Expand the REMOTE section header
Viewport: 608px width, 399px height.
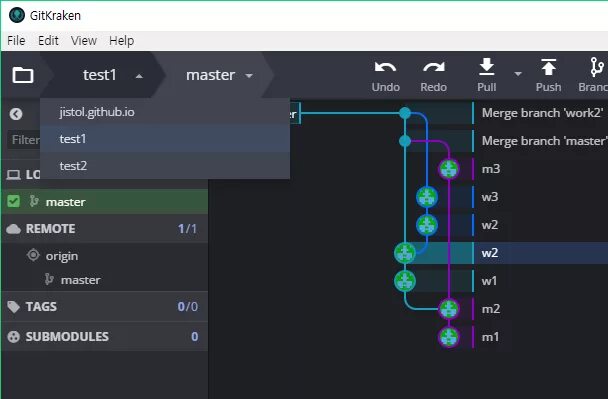pos(105,229)
